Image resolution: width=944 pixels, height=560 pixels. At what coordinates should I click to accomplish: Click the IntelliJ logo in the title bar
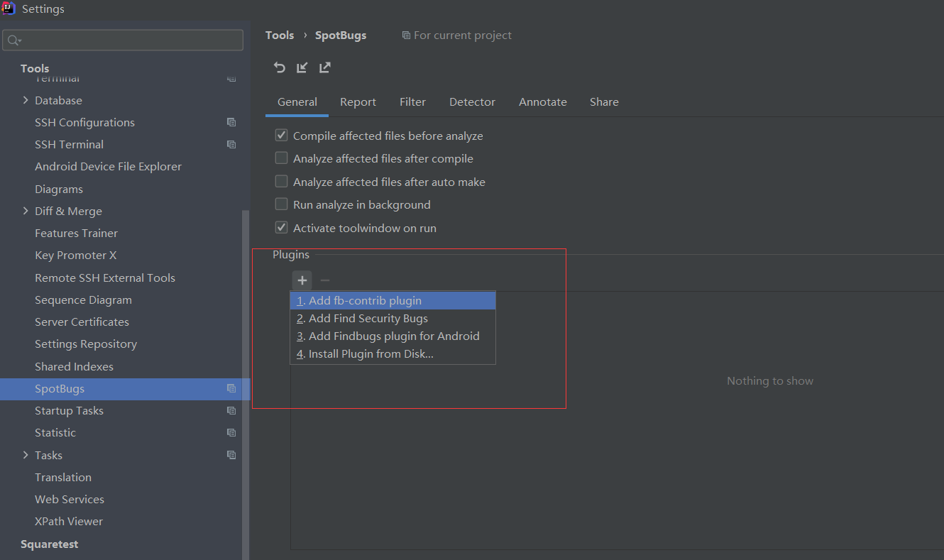coord(9,9)
